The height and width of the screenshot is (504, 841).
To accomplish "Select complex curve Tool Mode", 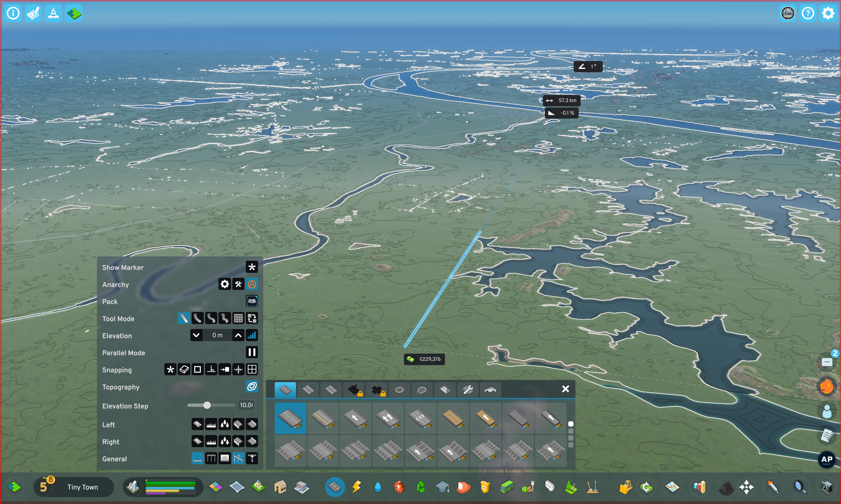I will [x=211, y=318].
